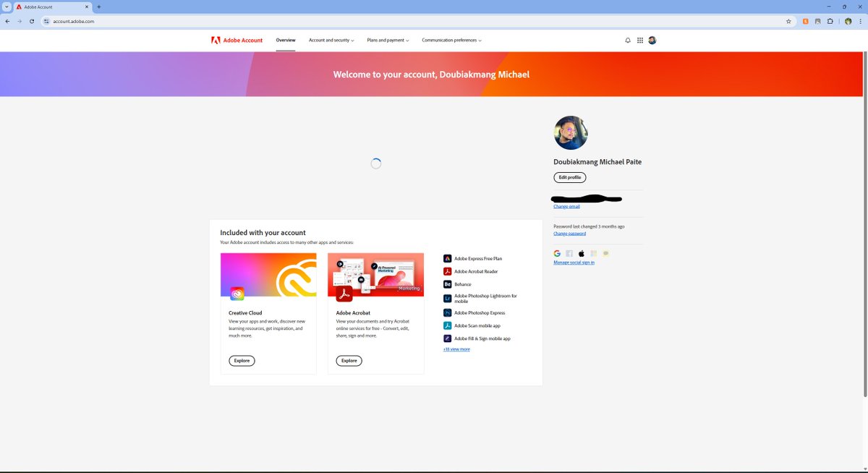Open the Adobe apps grid icon

tap(640, 41)
